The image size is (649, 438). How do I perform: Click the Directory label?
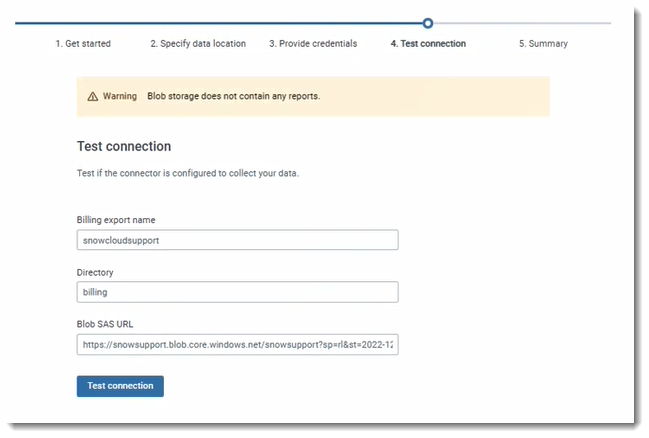click(x=95, y=272)
